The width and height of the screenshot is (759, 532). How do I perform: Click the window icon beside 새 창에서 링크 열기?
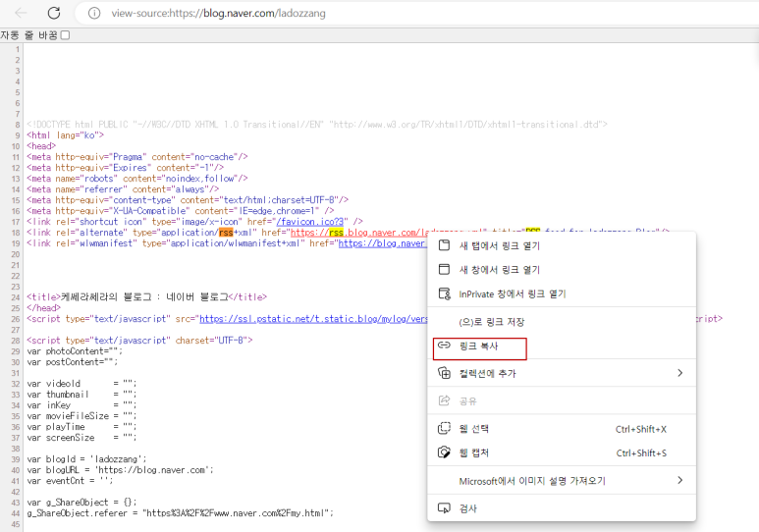point(444,269)
